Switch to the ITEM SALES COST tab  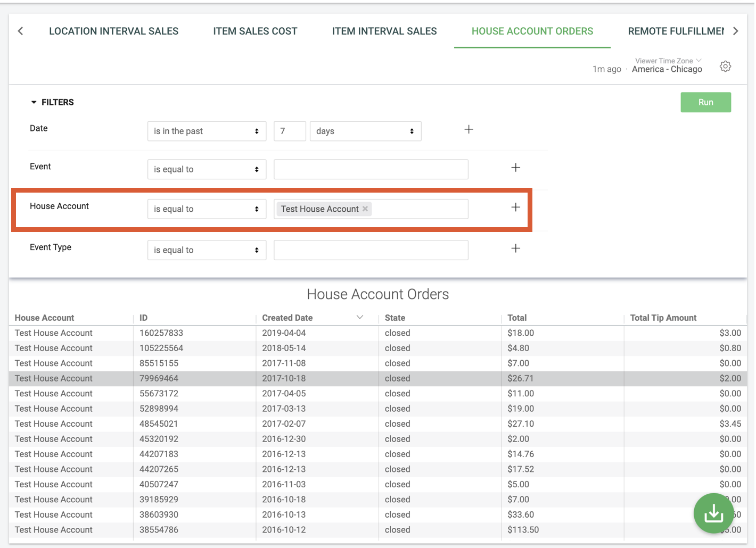point(255,31)
